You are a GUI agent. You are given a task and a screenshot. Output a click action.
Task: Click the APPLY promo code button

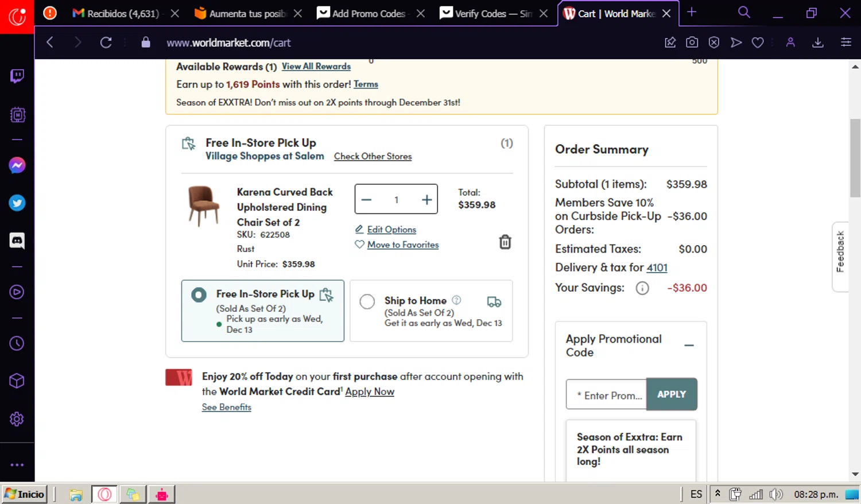coord(672,394)
